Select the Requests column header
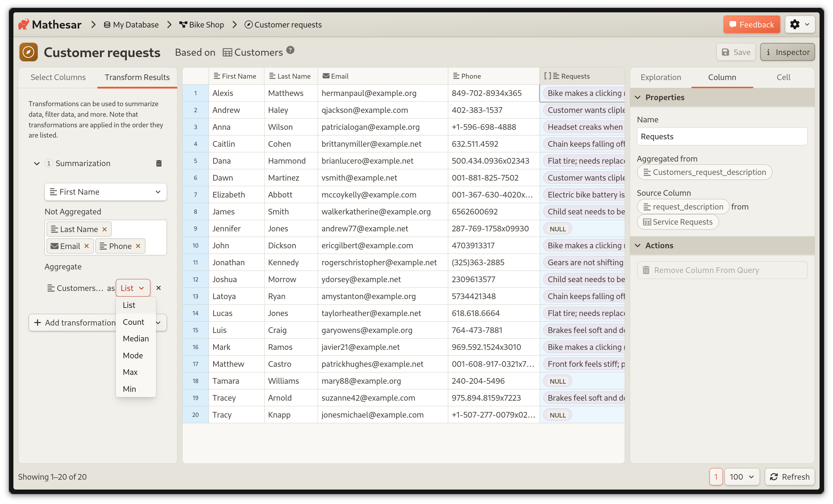Screen dimensions: 833x504 tap(582, 76)
